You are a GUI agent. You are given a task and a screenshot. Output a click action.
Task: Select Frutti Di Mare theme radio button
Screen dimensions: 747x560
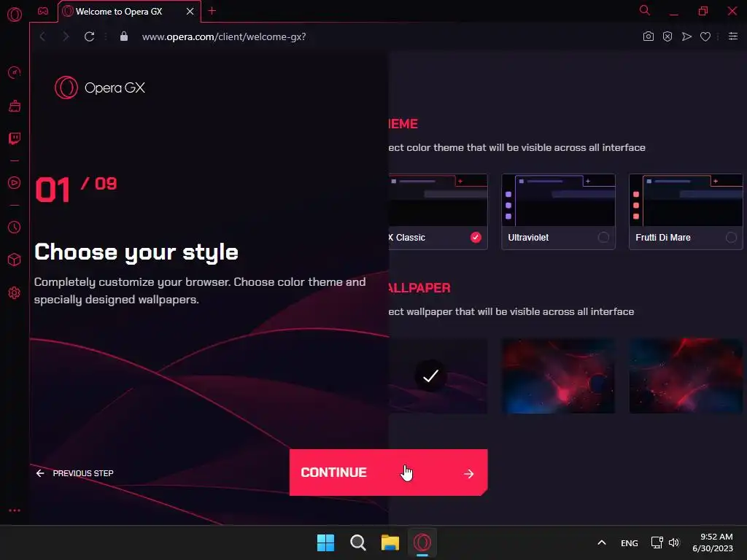[x=731, y=237]
